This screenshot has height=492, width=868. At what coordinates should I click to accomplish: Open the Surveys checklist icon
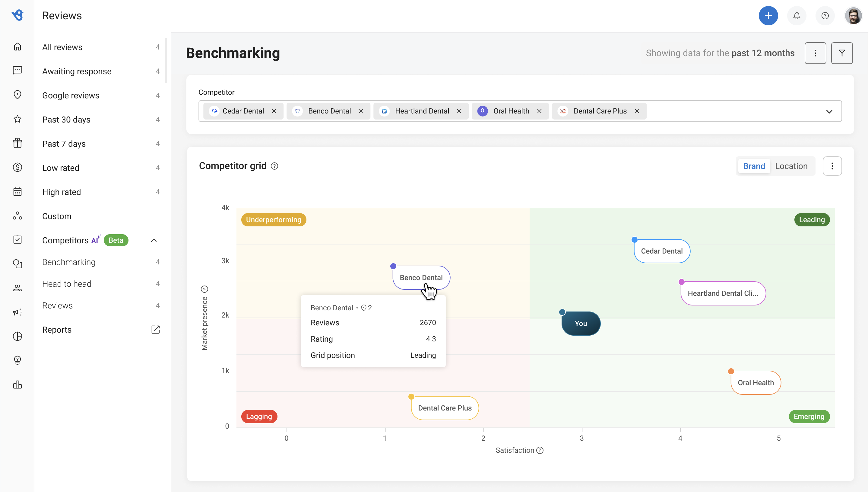tap(17, 240)
